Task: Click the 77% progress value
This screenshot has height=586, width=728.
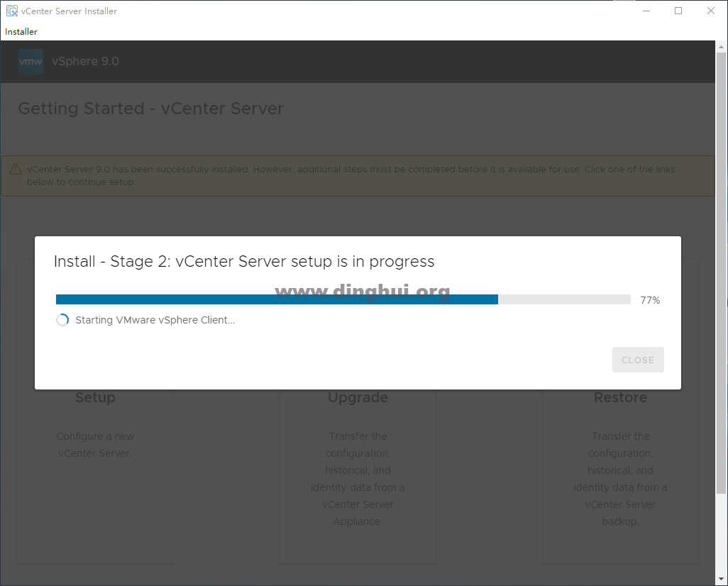Action: coord(650,300)
